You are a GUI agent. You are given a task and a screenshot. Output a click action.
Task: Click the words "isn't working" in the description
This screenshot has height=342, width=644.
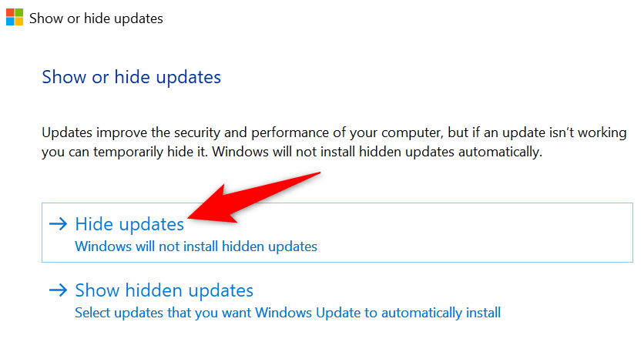tap(590, 132)
